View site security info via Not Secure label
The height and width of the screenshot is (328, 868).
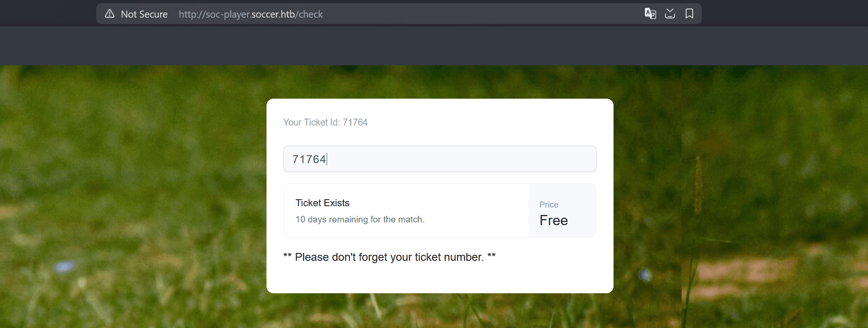144,14
